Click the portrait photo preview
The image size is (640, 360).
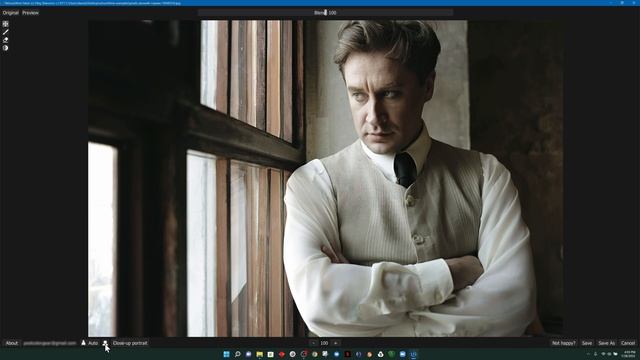click(x=326, y=178)
